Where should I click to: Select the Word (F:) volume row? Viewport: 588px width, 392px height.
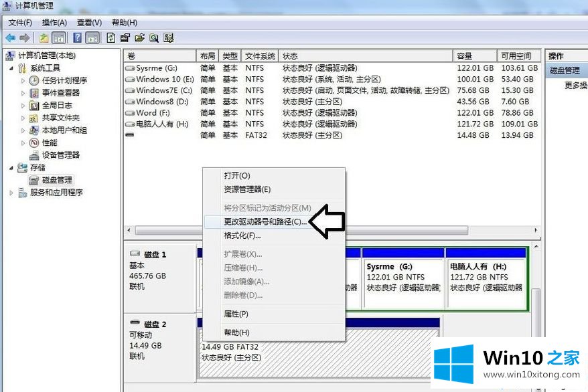[332, 113]
